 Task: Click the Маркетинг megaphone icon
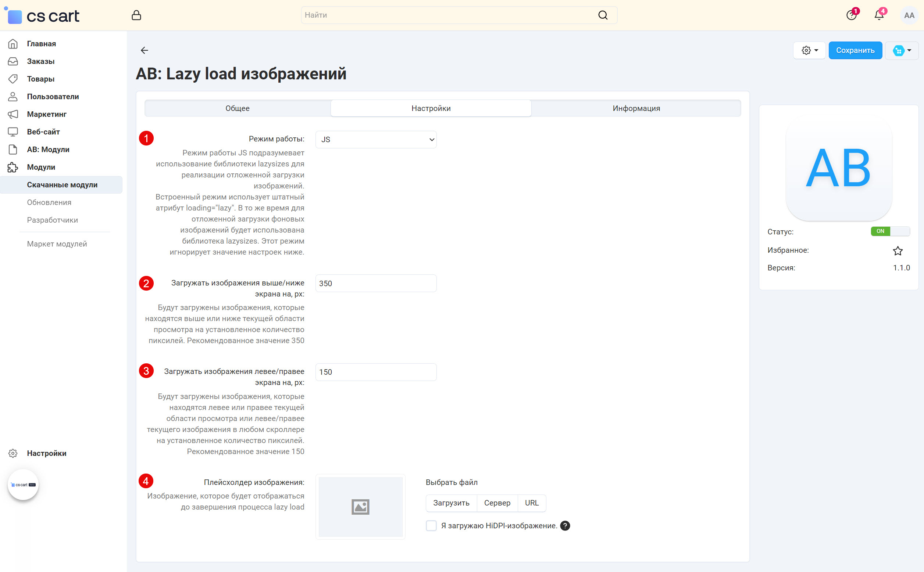point(13,114)
